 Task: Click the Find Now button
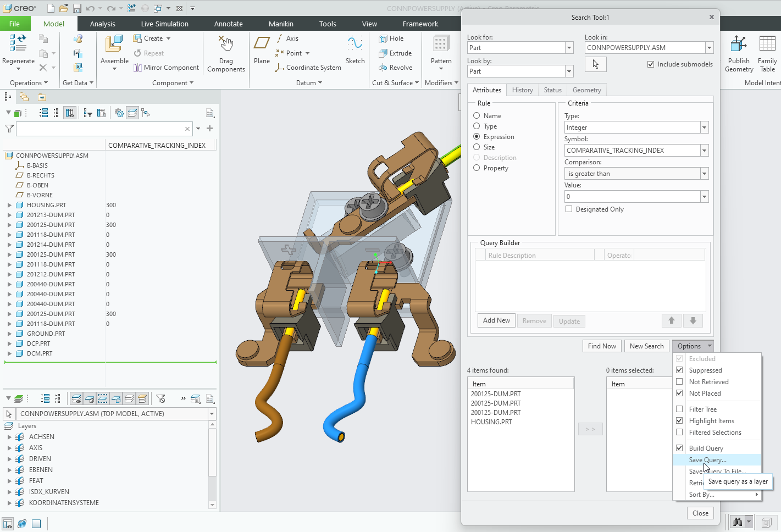coord(601,346)
